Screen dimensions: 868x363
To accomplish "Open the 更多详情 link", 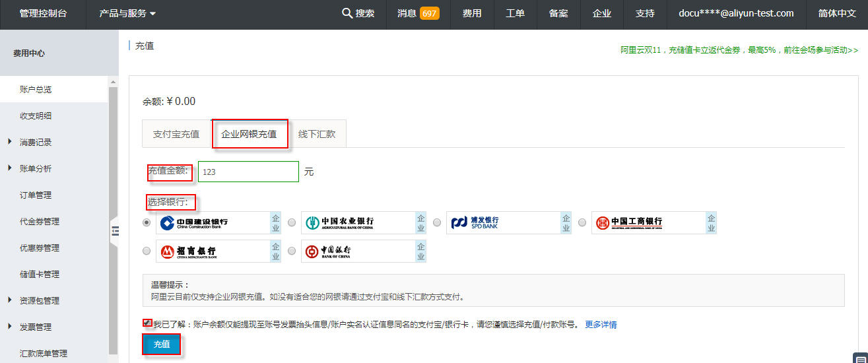I will (x=601, y=325).
